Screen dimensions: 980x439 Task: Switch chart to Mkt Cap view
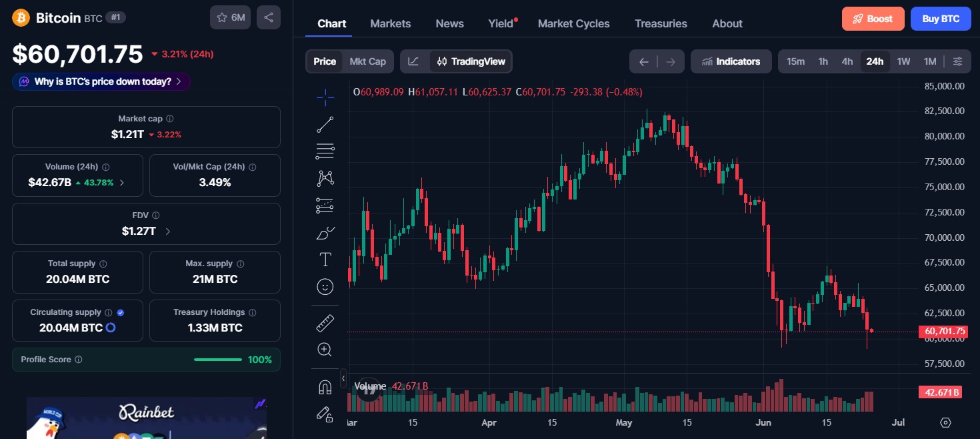coord(368,61)
